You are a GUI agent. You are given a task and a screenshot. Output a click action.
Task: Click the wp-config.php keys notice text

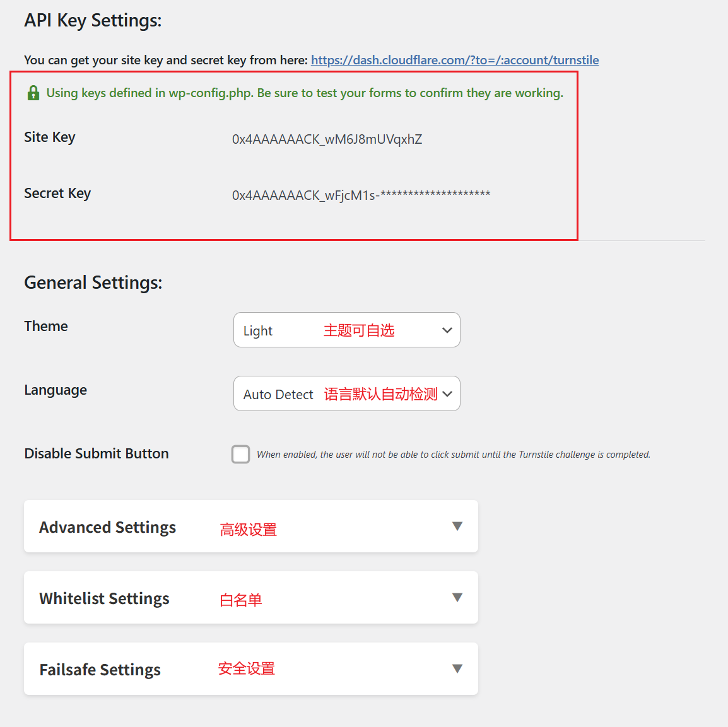coord(305,93)
